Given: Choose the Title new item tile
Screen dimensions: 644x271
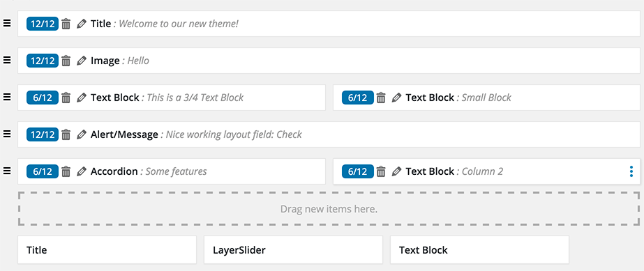Looking at the screenshot, I should (107, 249).
